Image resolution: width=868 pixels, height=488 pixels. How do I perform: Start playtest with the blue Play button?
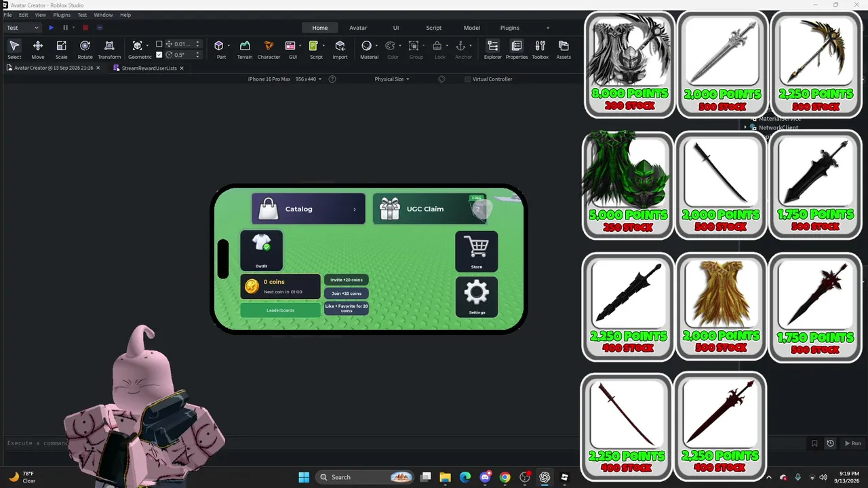(x=51, y=28)
